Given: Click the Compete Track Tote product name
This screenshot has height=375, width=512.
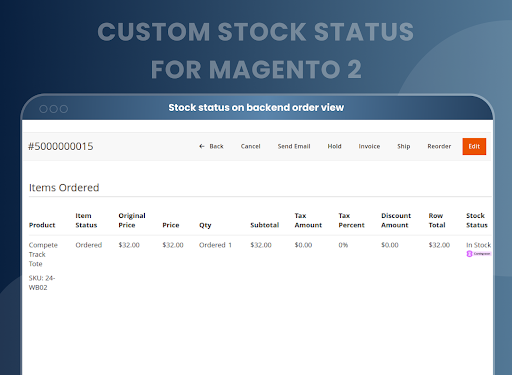Looking at the screenshot, I should coord(43,254).
